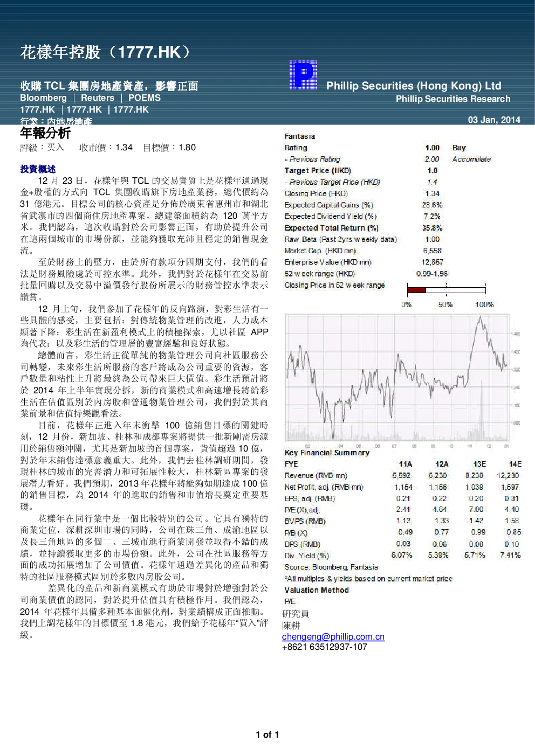535x756 pixels.
Task: Click the Expected Dividend Yield (%) label
Action: [x=331, y=216]
